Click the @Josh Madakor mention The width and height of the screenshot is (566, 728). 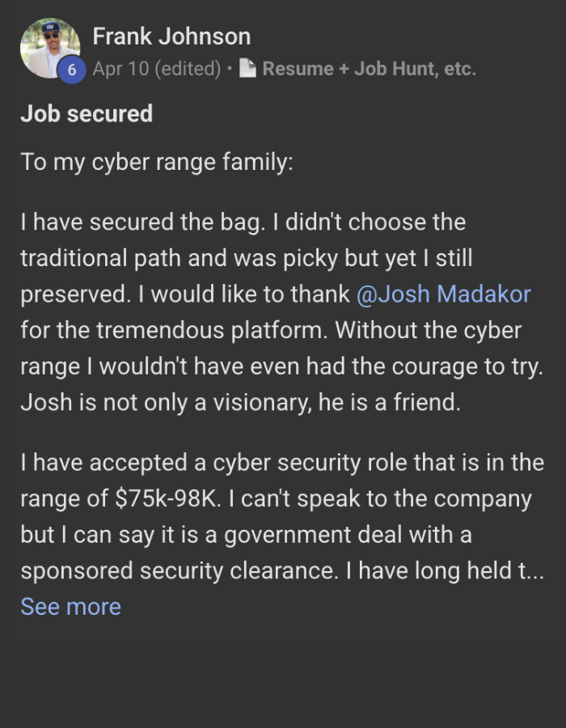point(443,294)
